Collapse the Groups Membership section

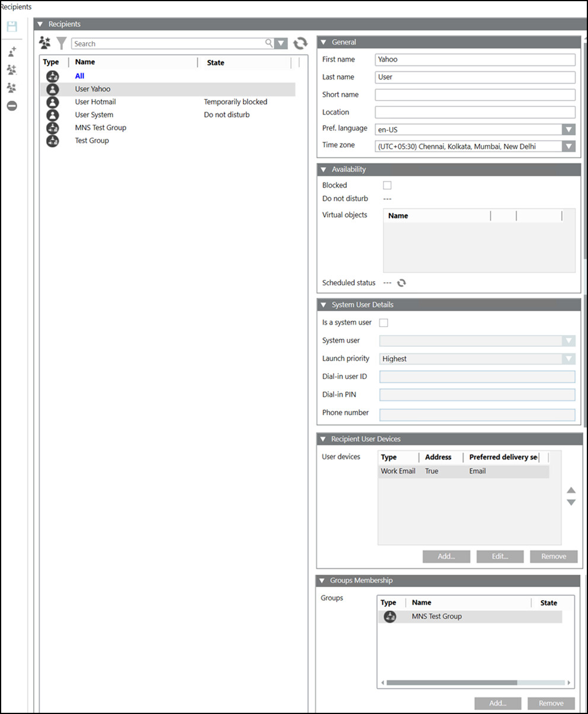pyautogui.click(x=322, y=581)
